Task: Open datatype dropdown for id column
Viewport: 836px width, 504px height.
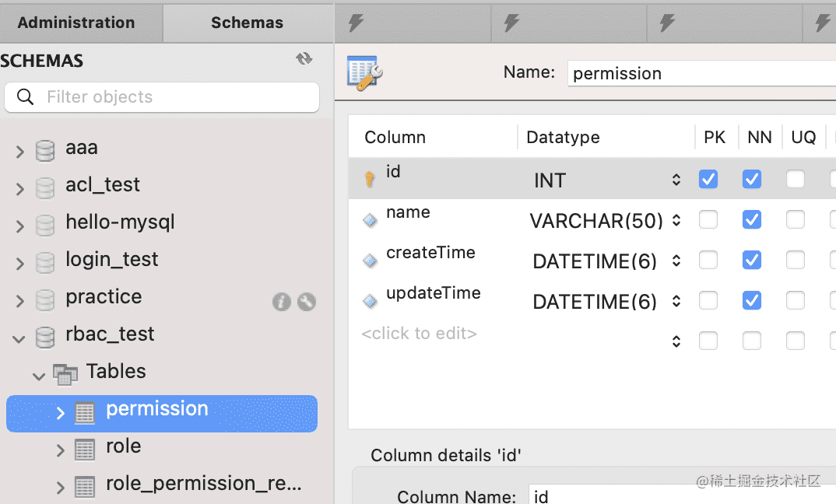Action: pos(676,180)
